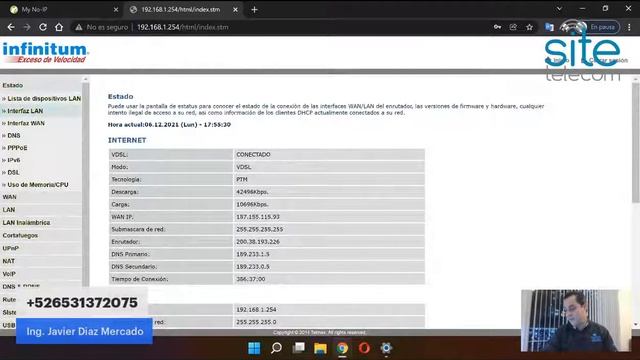Image resolution: width=640 pixels, height=360 pixels.
Task: Click Chrome icon in taskbar
Action: click(x=342, y=348)
